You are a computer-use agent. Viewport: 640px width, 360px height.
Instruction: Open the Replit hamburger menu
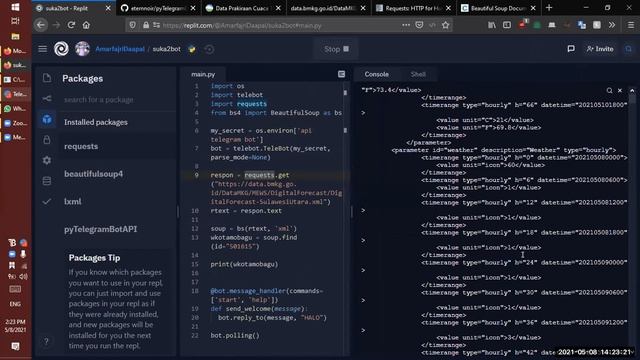(x=42, y=49)
